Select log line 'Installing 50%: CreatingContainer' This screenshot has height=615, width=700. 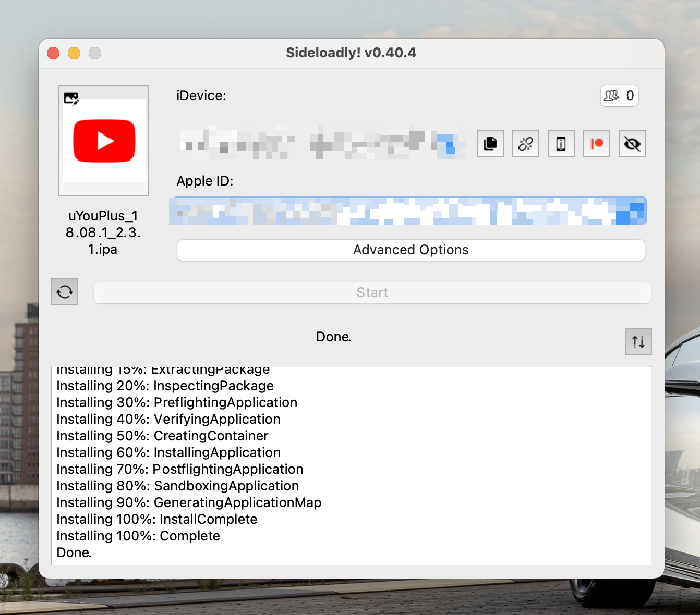162,436
